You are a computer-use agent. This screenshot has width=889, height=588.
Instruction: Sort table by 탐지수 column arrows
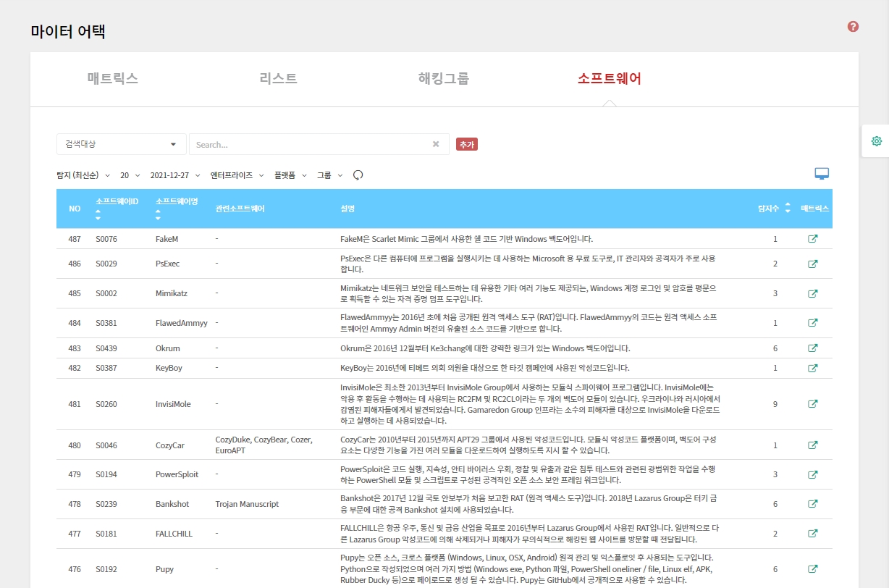click(x=788, y=209)
